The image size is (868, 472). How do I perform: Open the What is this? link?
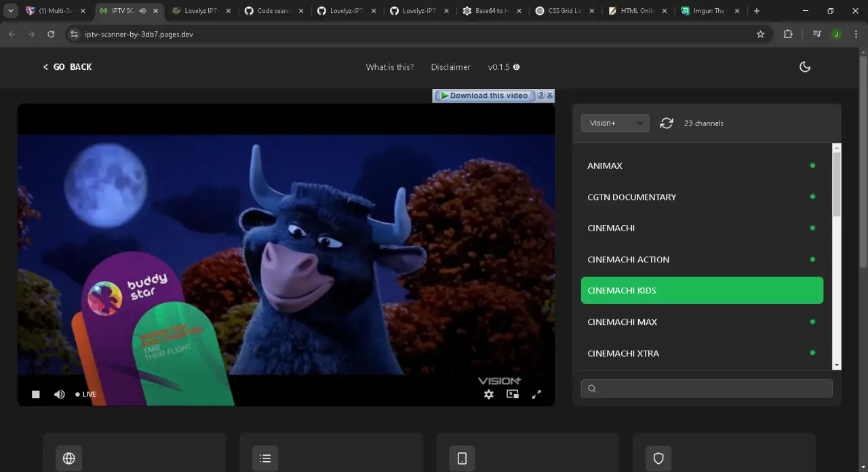(390, 66)
